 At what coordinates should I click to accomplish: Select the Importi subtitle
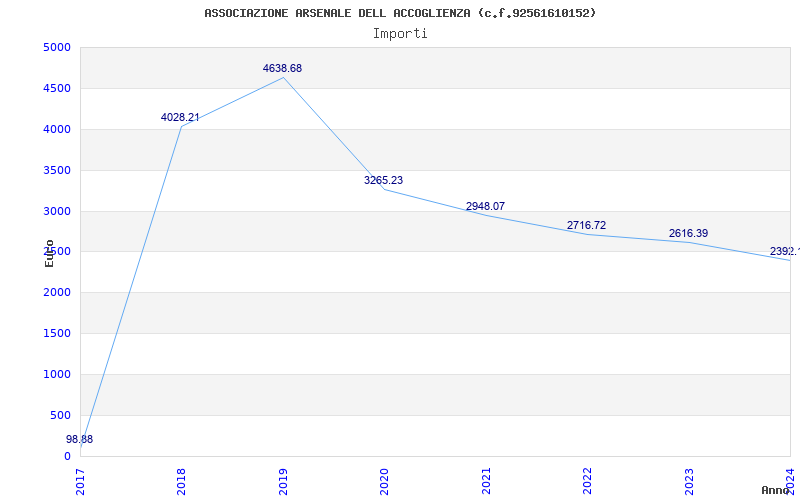400,34
